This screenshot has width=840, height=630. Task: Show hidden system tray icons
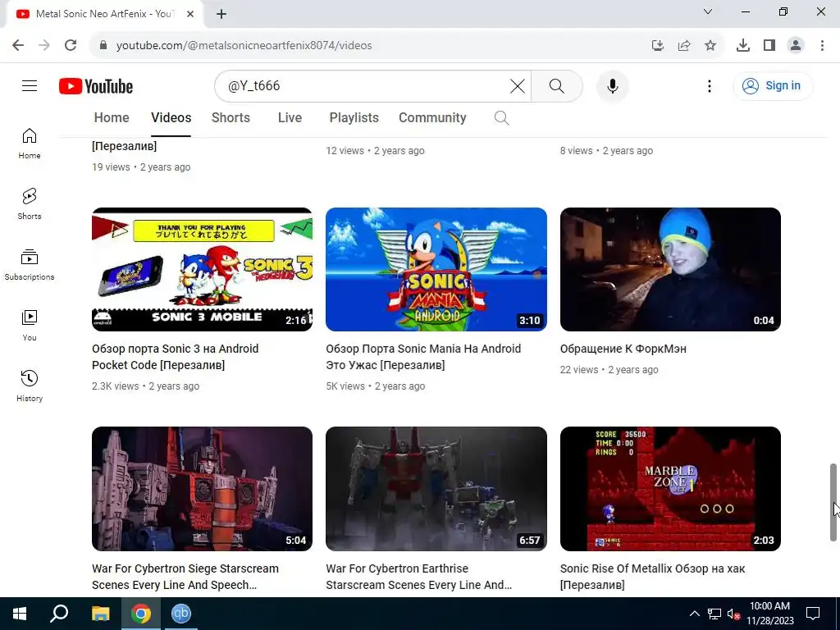pos(694,614)
